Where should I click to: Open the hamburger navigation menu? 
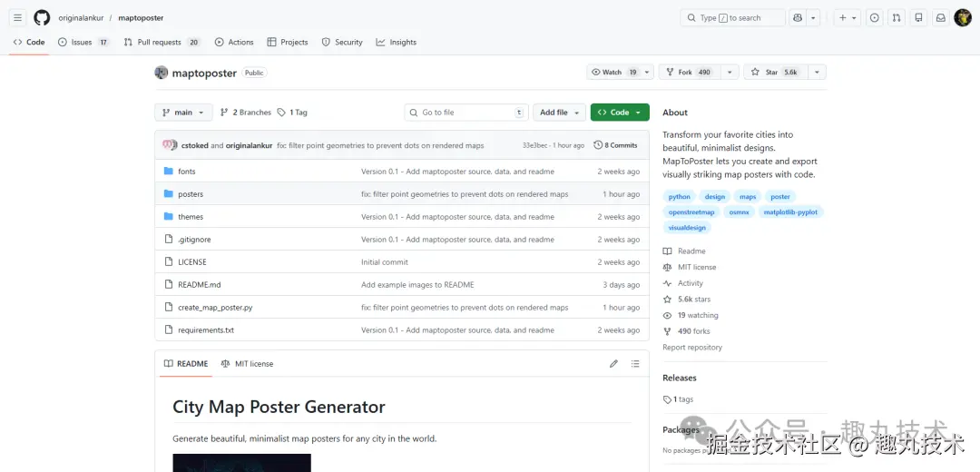pyautogui.click(x=17, y=18)
